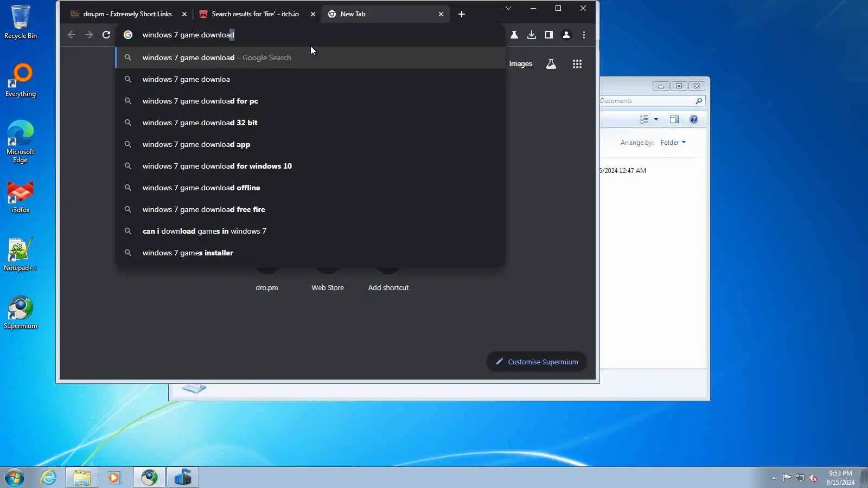
Task: Change the view icon in Explorer toolbar
Action: [644, 119]
